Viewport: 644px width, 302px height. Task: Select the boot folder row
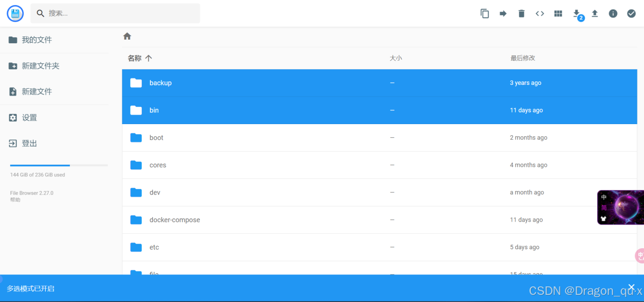[379, 138]
